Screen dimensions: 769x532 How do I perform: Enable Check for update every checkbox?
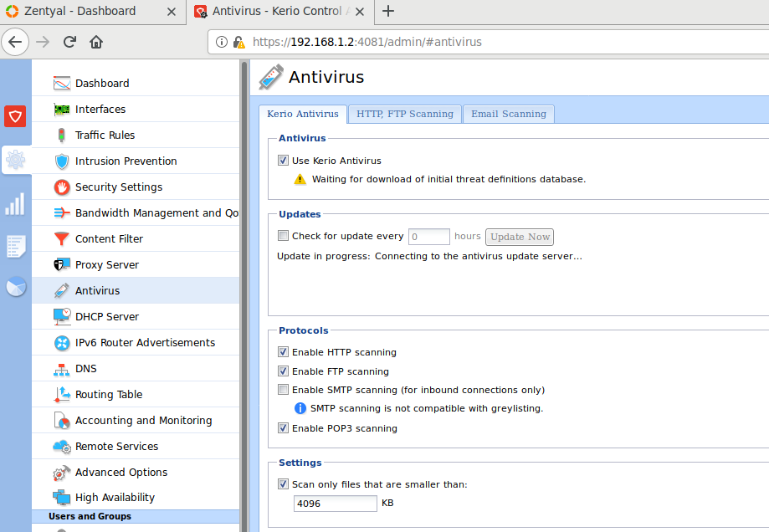pyautogui.click(x=283, y=236)
